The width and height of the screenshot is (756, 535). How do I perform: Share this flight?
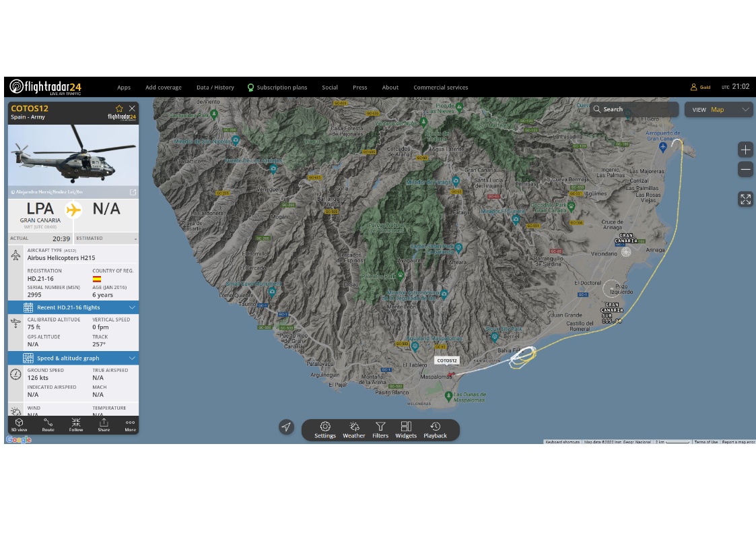click(104, 425)
